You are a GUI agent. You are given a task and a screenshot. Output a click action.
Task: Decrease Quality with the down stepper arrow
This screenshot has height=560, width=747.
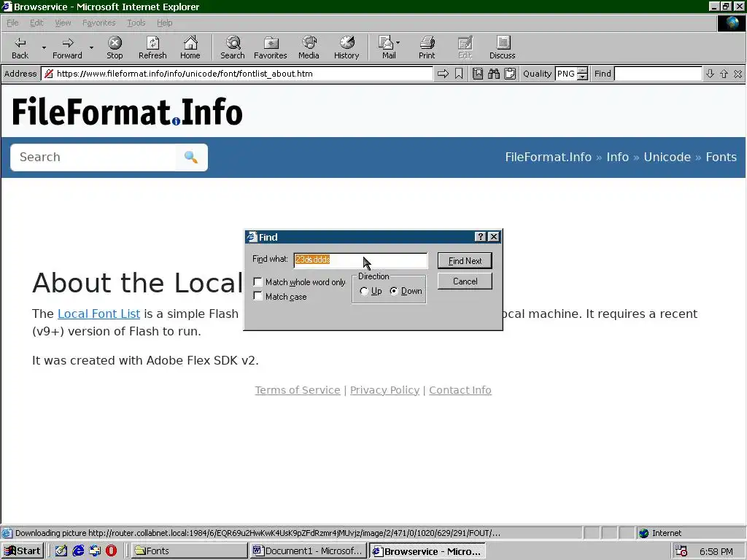[x=582, y=77]
